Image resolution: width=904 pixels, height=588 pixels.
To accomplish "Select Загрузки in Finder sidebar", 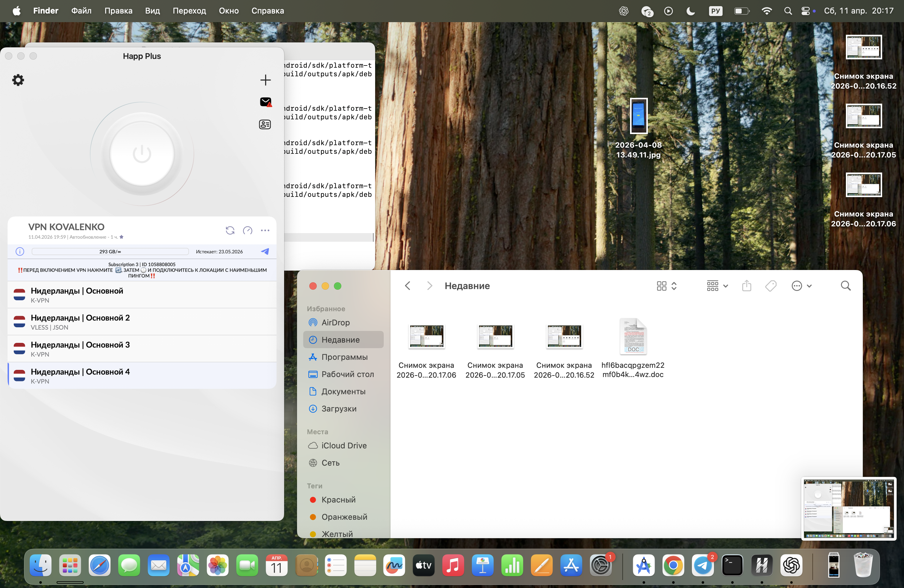I will pos(339,408).
